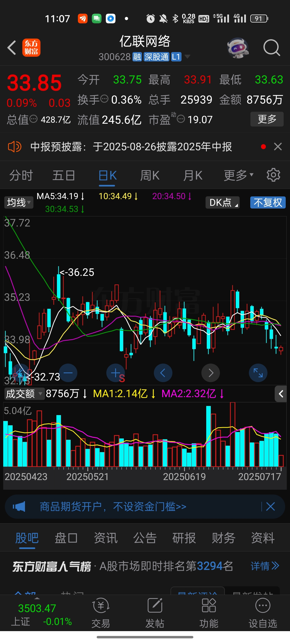Tap the S signal marker on chart

[122, 378]
